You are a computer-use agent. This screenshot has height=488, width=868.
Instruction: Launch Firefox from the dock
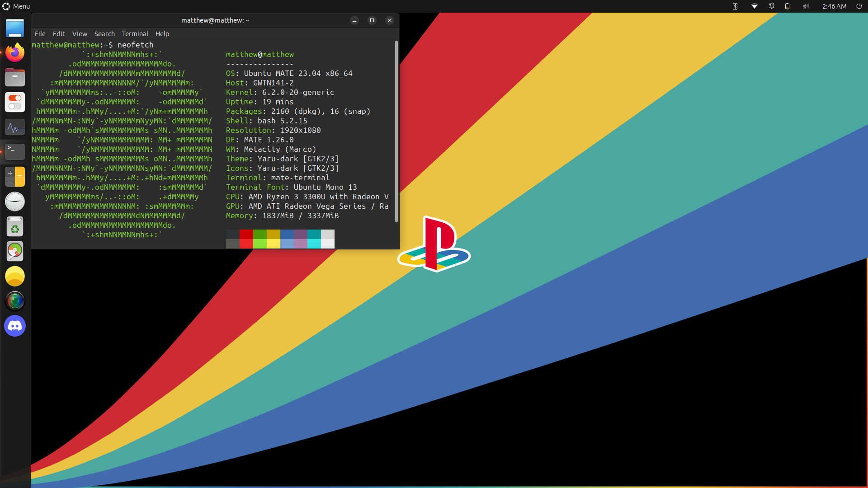(x=15, y=53)
